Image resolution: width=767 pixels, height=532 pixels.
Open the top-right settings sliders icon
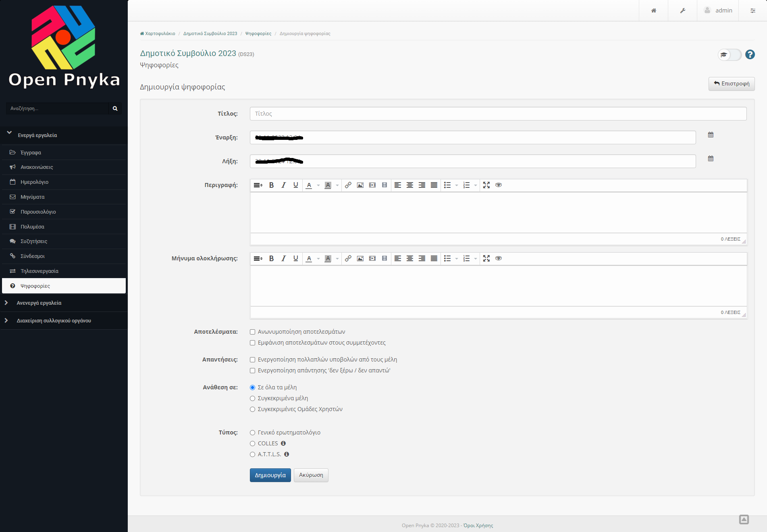753,10
